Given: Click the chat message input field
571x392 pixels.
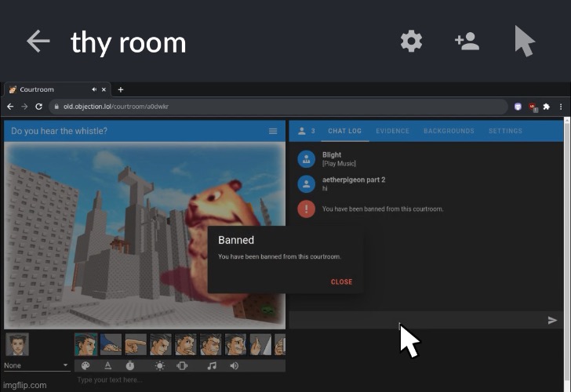Looking at the screenshot, I should point(417,320).
